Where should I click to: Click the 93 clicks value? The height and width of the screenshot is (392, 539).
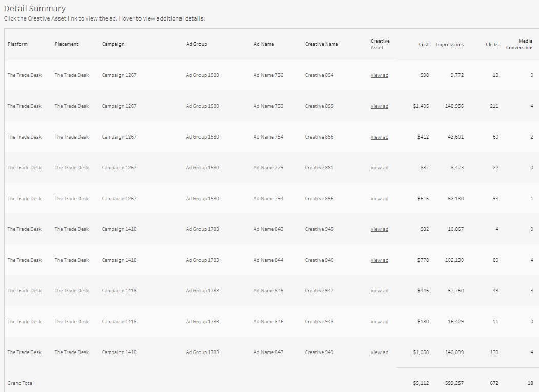point(495,199)
